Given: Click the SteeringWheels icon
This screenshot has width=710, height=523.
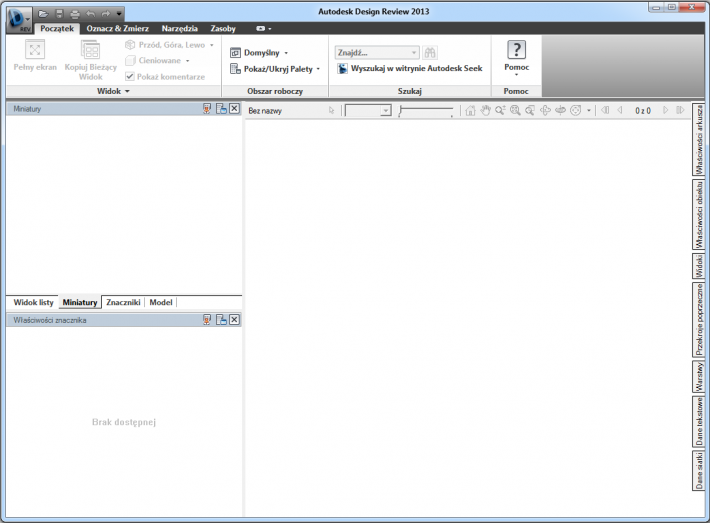Looking at the screenshot, I should click(575, 110).
